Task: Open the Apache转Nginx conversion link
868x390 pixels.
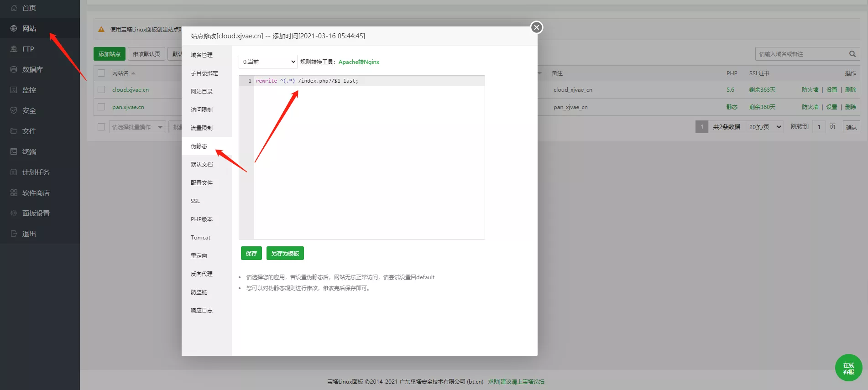Action: coord(359,62)
